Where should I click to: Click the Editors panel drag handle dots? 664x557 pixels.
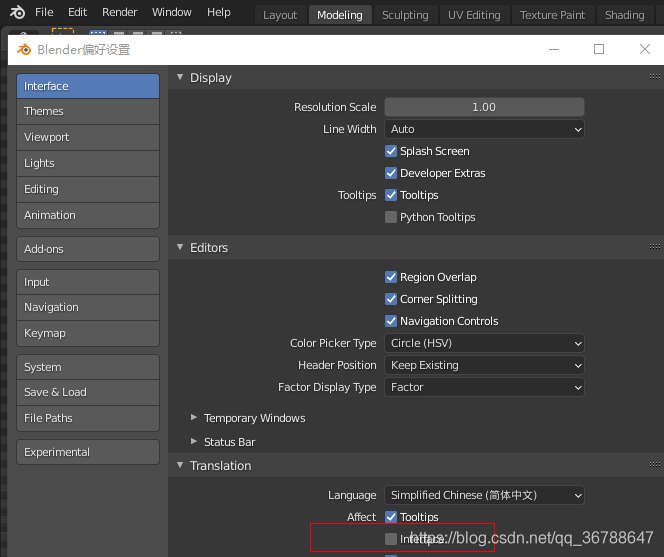[654, 247]
